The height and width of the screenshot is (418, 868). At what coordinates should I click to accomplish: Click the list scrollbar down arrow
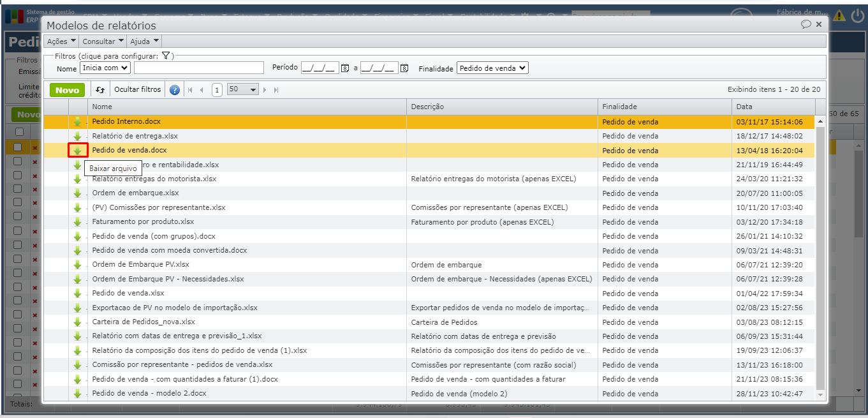(820, 396)
